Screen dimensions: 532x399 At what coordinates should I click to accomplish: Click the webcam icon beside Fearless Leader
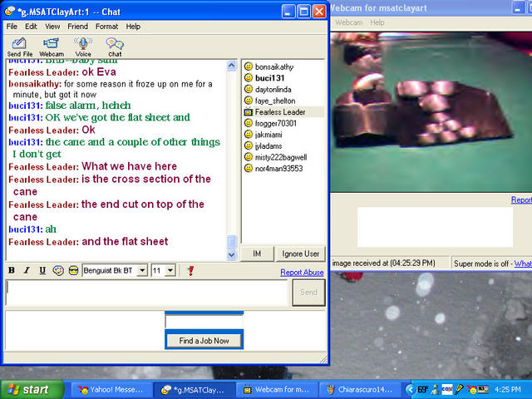[249, 111]
